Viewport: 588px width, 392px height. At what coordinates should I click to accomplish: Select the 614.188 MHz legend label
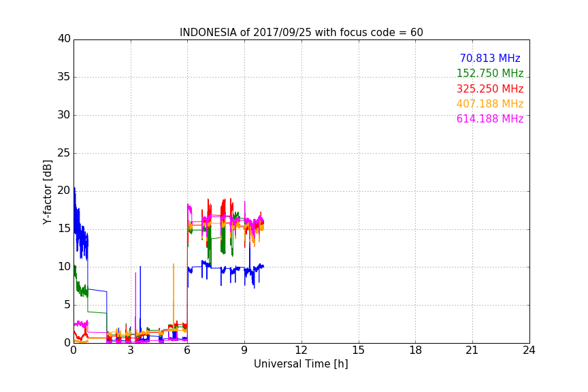point(490,118)
